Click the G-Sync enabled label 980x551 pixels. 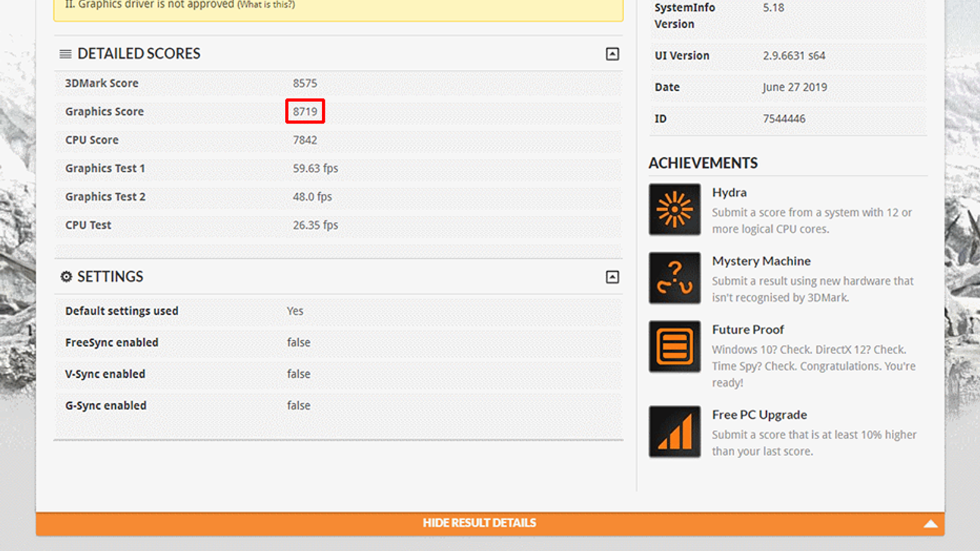106,406
